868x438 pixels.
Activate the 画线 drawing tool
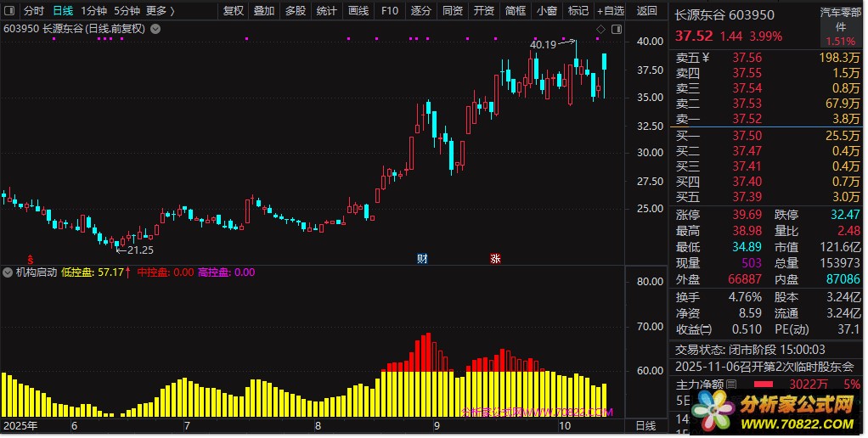coord(358,10)
